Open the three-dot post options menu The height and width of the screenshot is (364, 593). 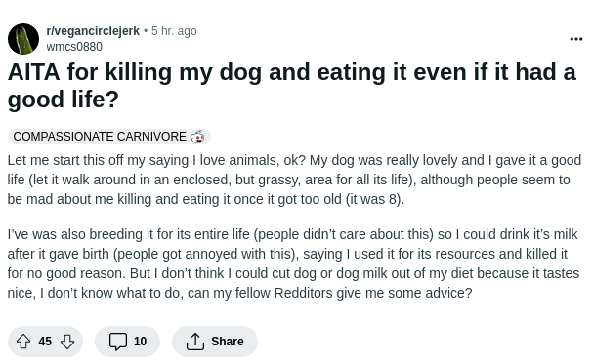(576, 39)
